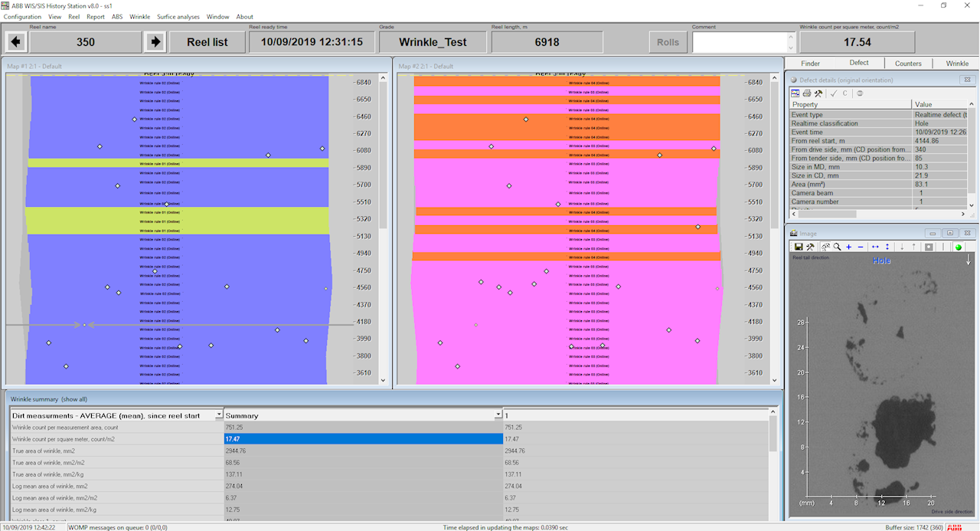Click reel ready time 10/09/2019 12:31:15

coord(312,42)
